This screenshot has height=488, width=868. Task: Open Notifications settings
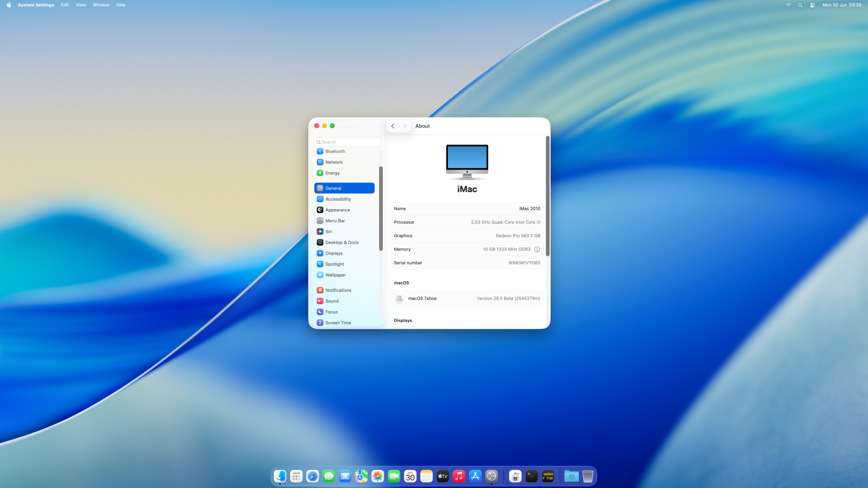tap(338, 290)
